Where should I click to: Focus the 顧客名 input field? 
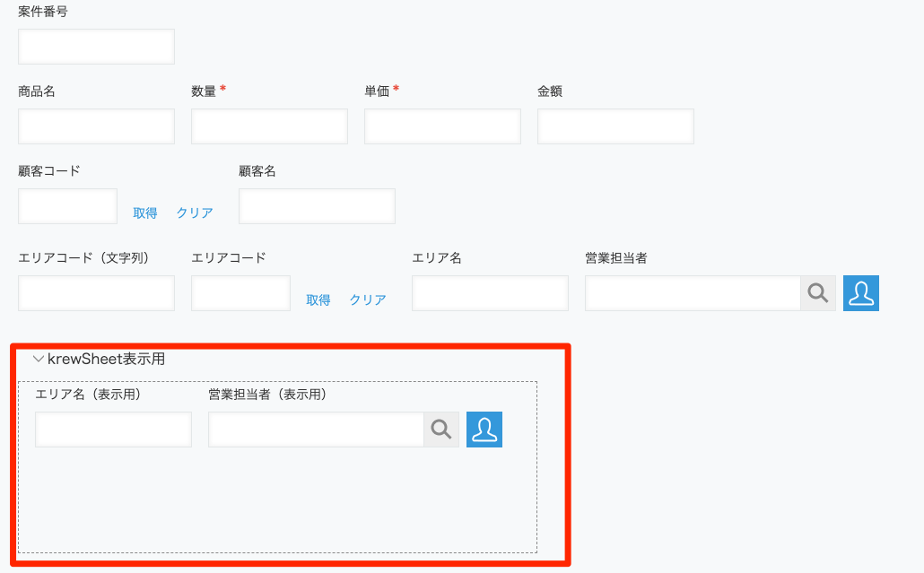tap(317, 206)
